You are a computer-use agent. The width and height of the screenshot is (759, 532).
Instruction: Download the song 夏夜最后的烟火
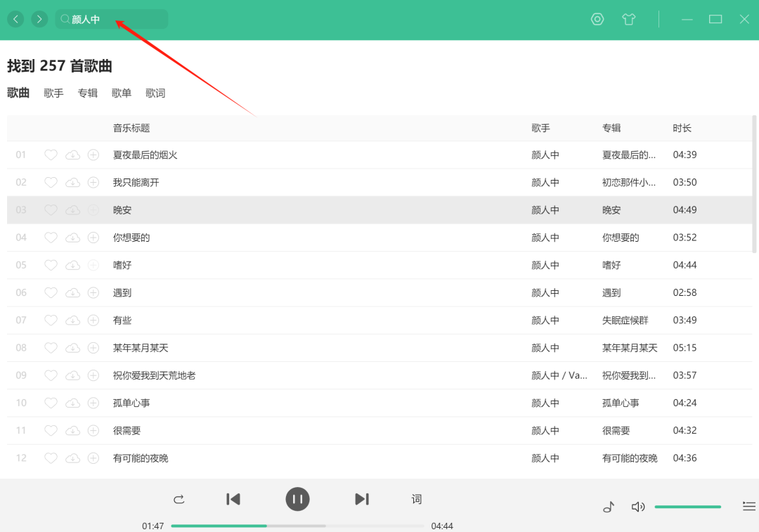72,155
